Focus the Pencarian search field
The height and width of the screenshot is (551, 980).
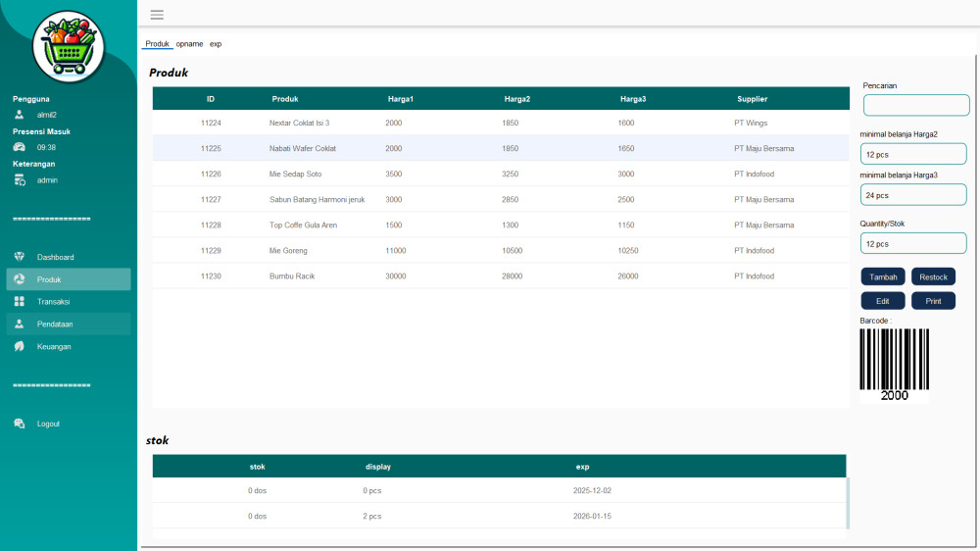point(915,105)
